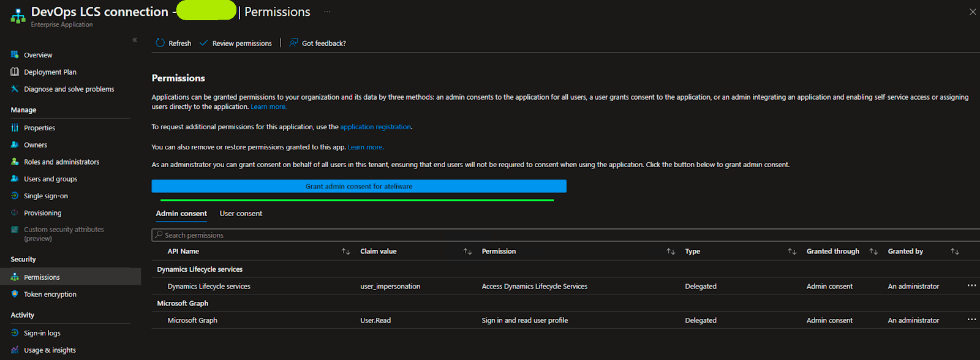
Task: Click the Custom security attributes icon
Action: tap(15, 230)
